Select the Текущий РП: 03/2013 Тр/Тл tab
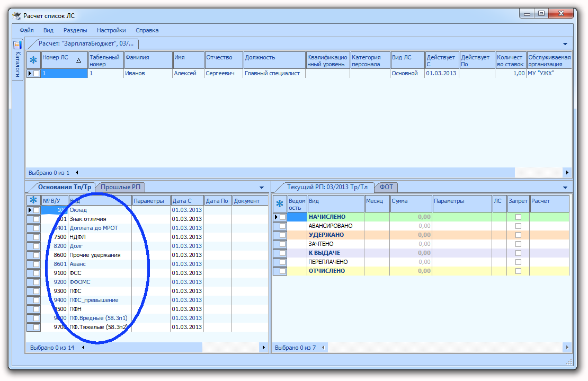The height and width of the screenshot is (381, 588). (327, 187)
